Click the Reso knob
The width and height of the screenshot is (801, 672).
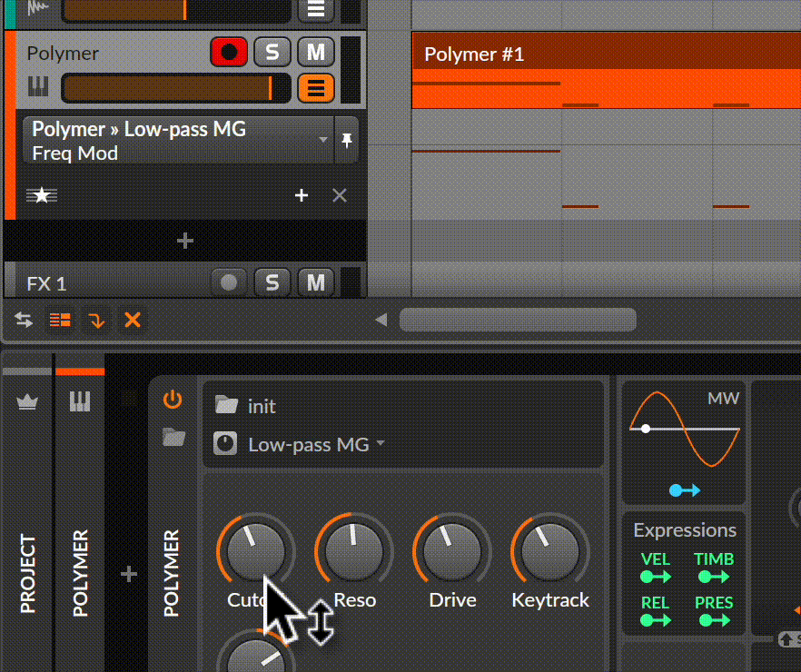point(353,551)
